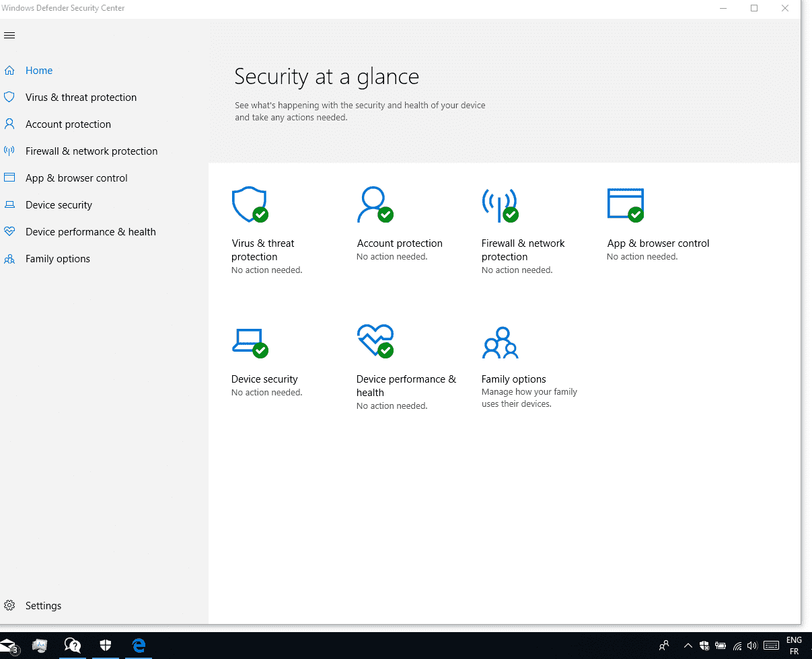The image size is (812, 659).
Task: Open the volume speaker tray icon
Action: [752, 646]
